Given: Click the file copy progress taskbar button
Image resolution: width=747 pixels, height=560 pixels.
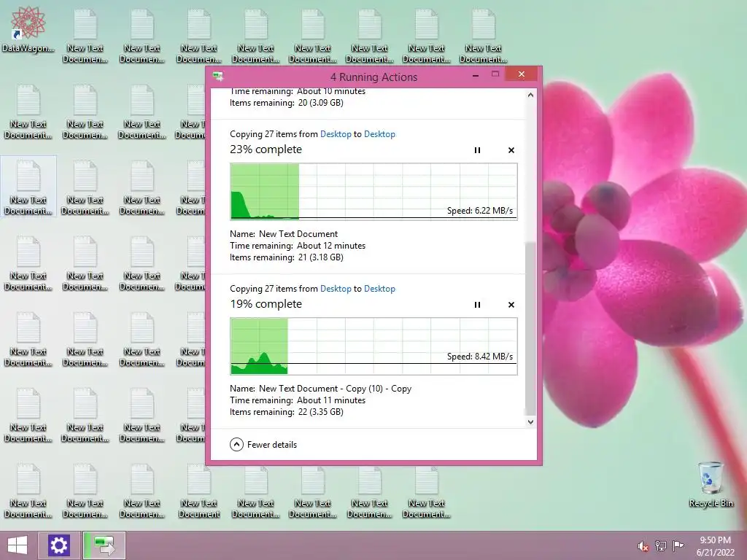Looking at the screenshot, I should [x=104, y=545].
